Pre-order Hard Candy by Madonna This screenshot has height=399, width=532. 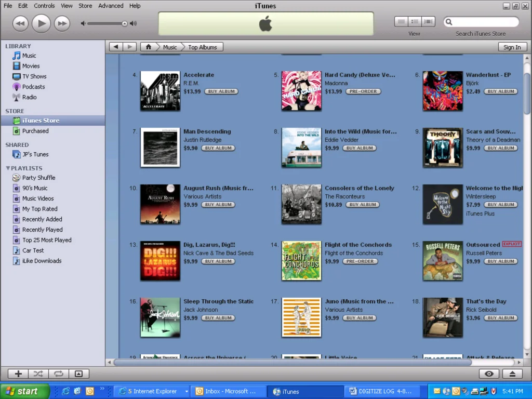pos(363,91)
